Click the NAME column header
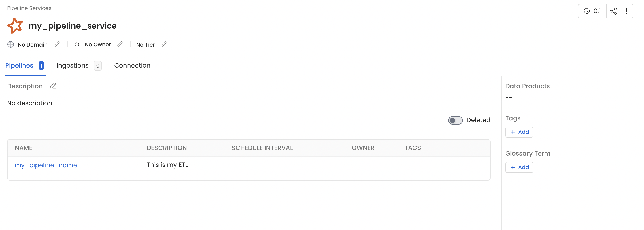 coord(23,148)
